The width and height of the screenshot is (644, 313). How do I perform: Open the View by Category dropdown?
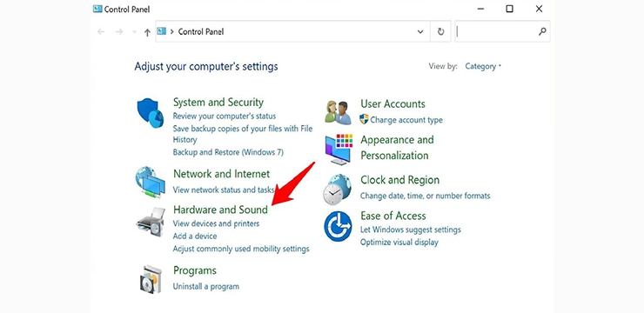tap(483, 66)
